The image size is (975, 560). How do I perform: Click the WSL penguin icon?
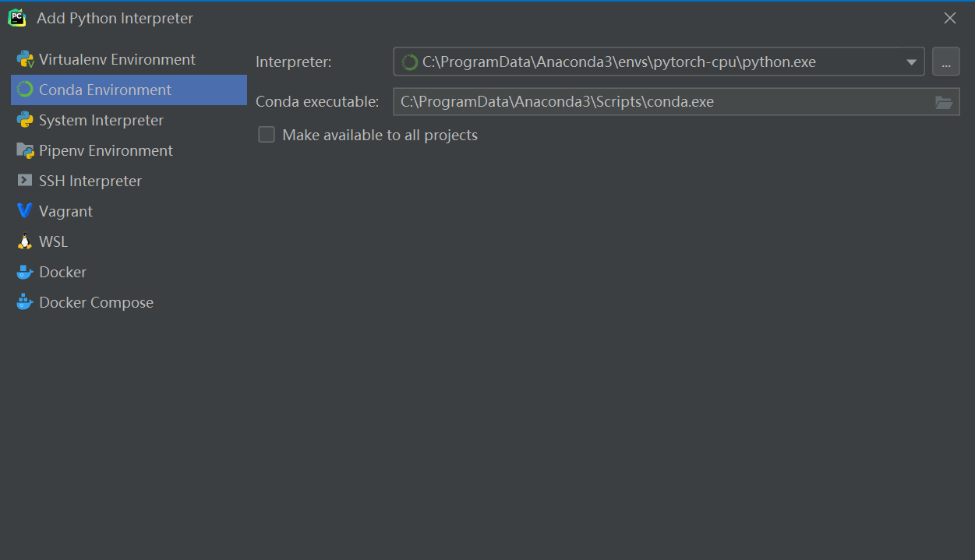[x=25, y=241]
